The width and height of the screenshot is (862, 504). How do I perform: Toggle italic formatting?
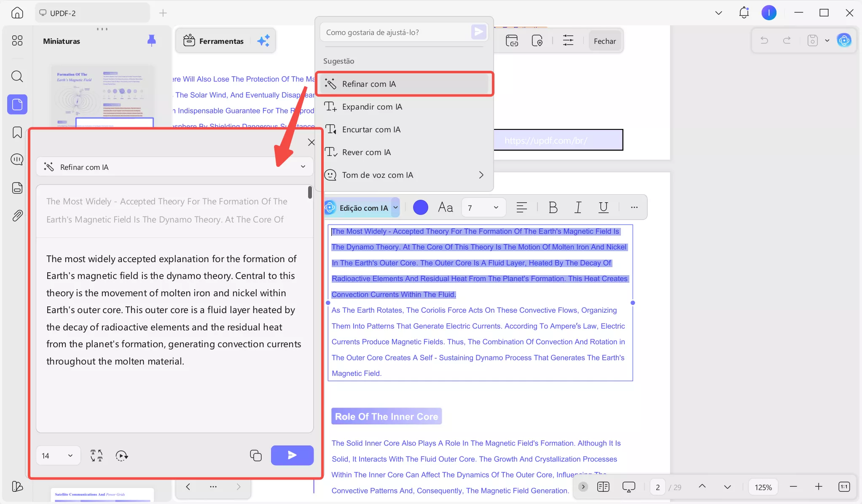point(578,207)
